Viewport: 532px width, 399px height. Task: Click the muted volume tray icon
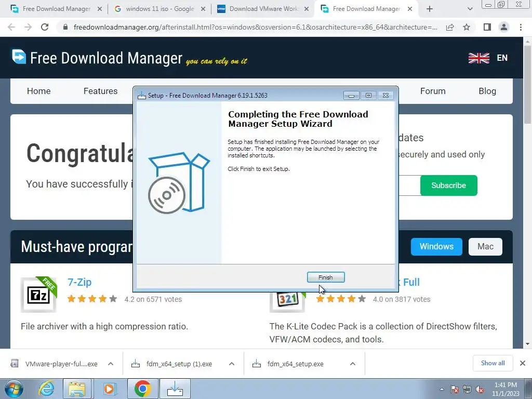tap(480, 390)
